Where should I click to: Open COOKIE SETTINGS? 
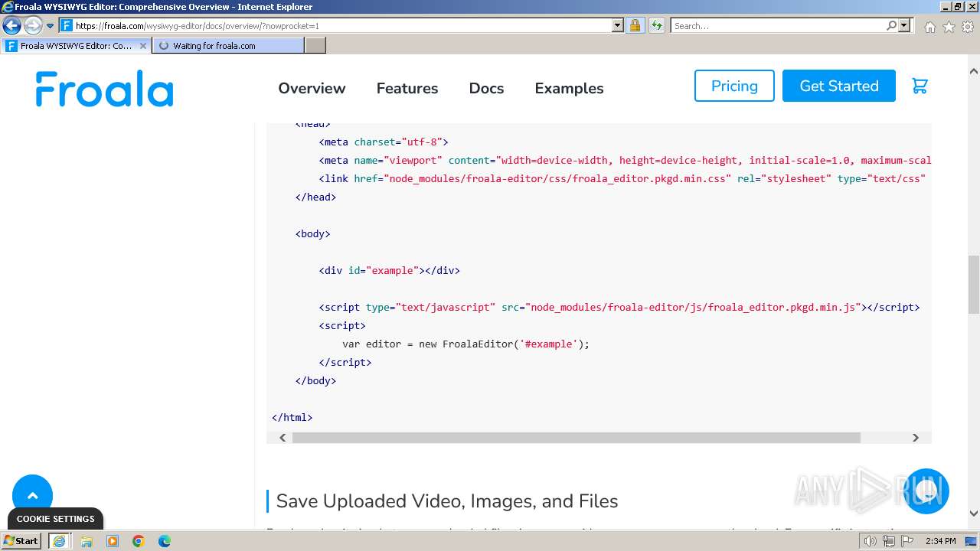click(56, 519)
